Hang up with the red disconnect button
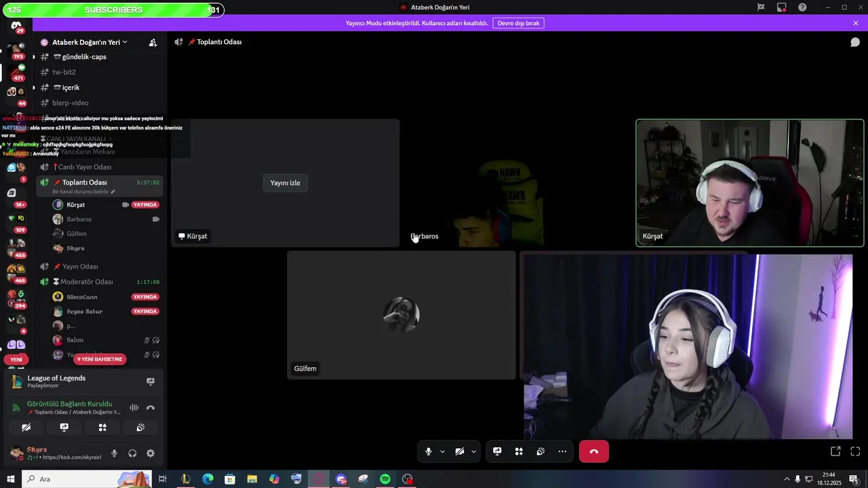The image size is (868, 488). (594, 451)
